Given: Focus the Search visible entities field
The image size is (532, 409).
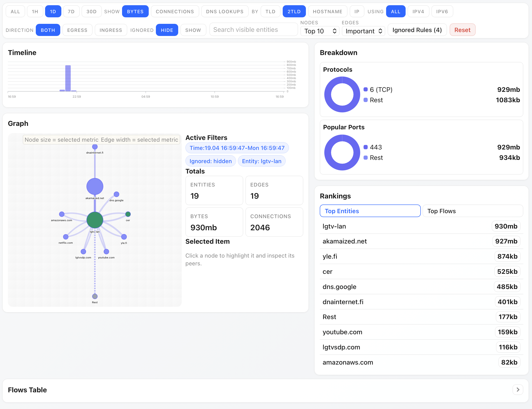Looking at the screenshot, I should 253,30.
